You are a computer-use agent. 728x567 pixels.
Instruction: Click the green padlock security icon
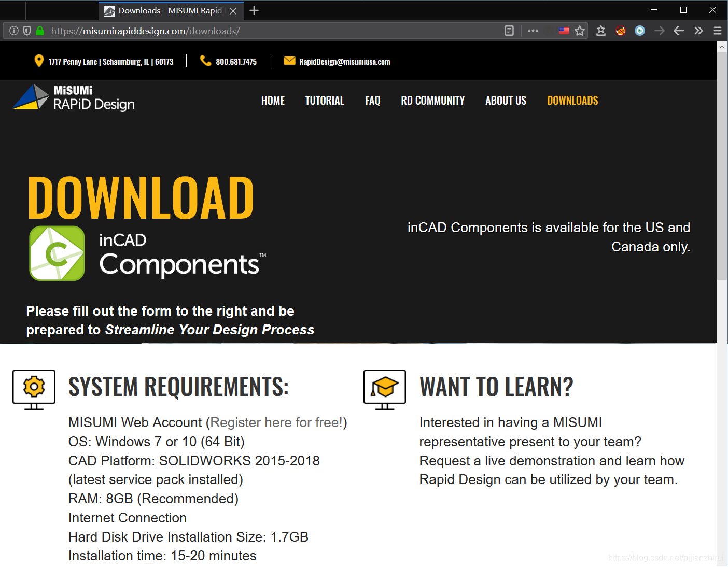click(x=40, y=31)
